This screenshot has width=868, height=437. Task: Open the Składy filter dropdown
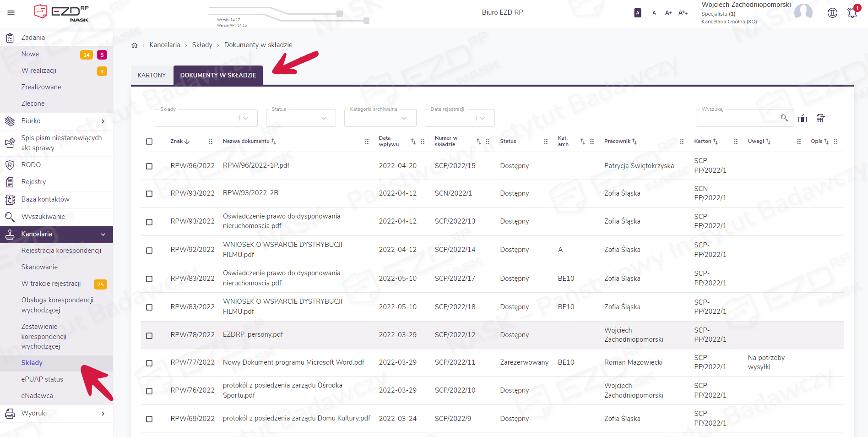(x=206, y=118)
